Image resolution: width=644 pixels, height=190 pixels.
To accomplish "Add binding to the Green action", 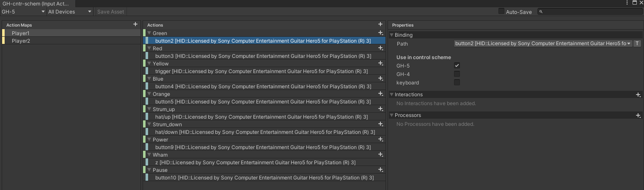I will (381, 33).
